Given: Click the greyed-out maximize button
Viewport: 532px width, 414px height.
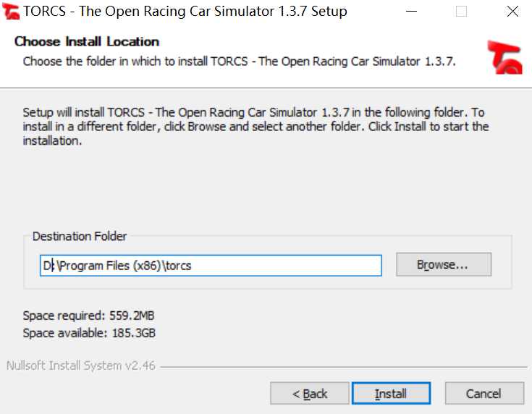Looking at the screenshot, I should pyautogui.click(x=461, y=11).
